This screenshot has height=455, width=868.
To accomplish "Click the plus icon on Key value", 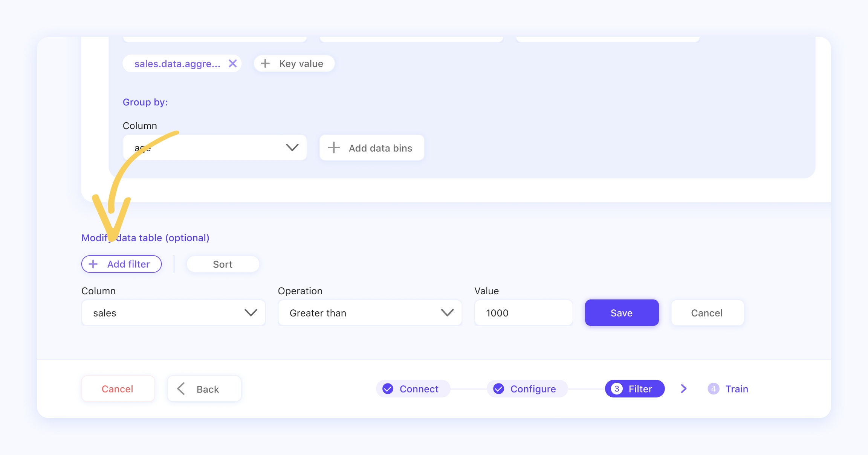I will click(x=265, y=64).
